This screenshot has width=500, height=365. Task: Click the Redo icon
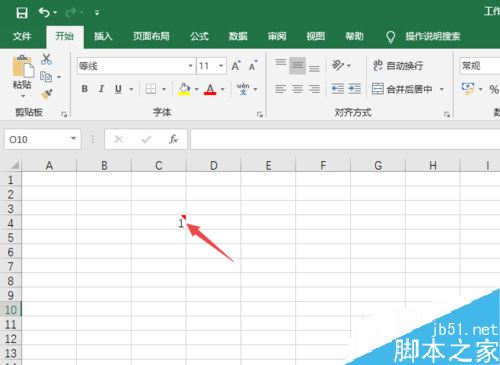click(71, 13)
